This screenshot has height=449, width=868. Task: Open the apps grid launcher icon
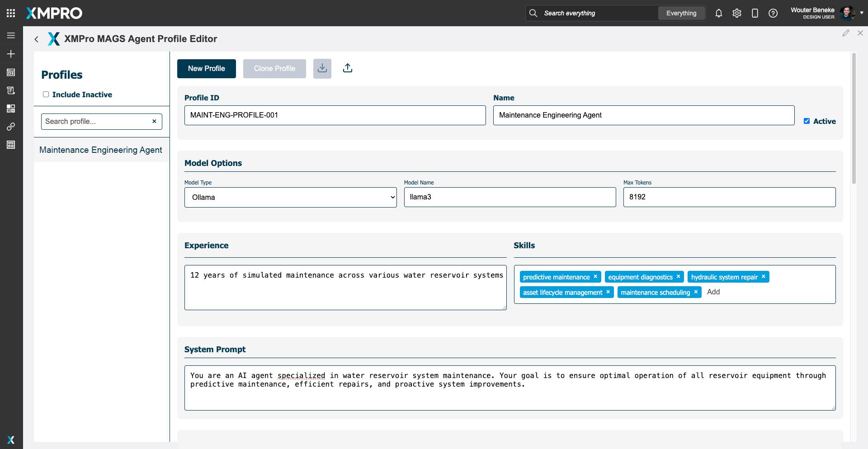click(x=11, y=13)
